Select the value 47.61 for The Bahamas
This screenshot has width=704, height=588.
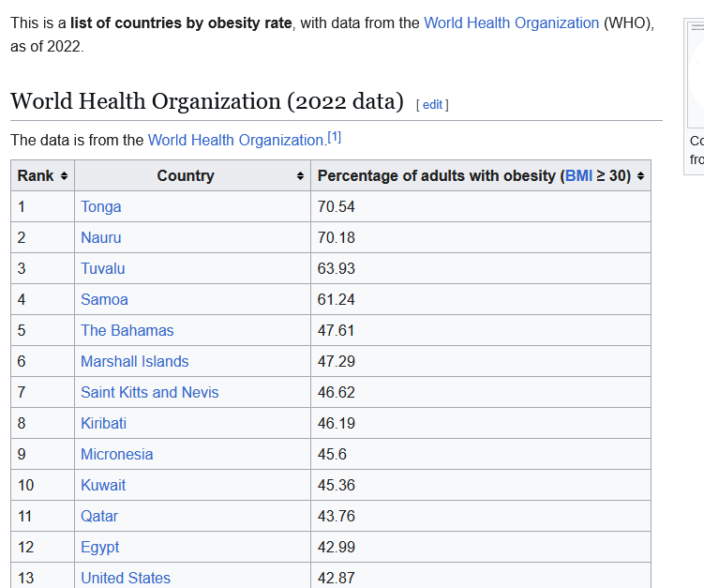coord(337,331)
